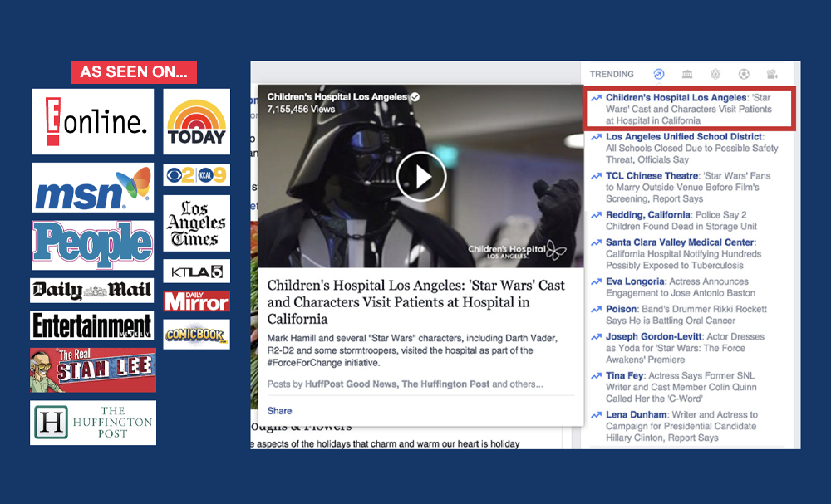The image size is (831, 504).
Task: Click the trend arrow beside Eva Longoria
Action: point(596,282)
